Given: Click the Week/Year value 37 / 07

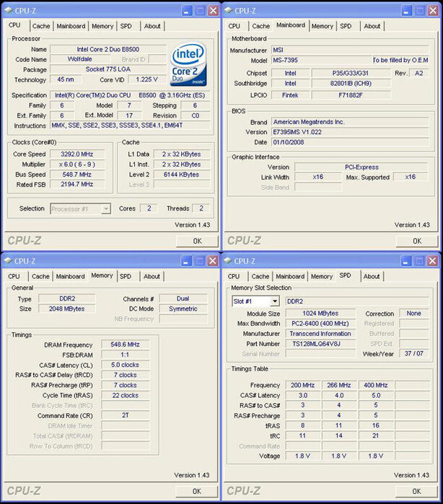Looking at the screenshot, I should tap(414, 353).
